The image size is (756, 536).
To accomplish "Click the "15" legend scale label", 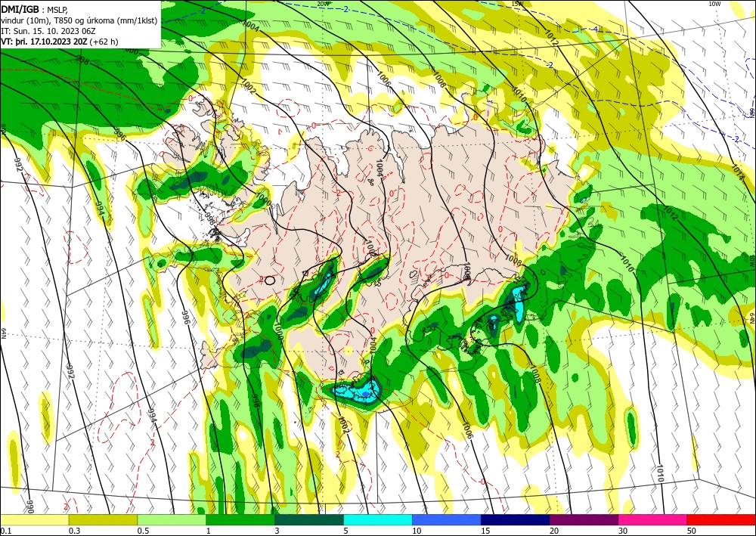I will pyautogui.click(x=485, y=531).
